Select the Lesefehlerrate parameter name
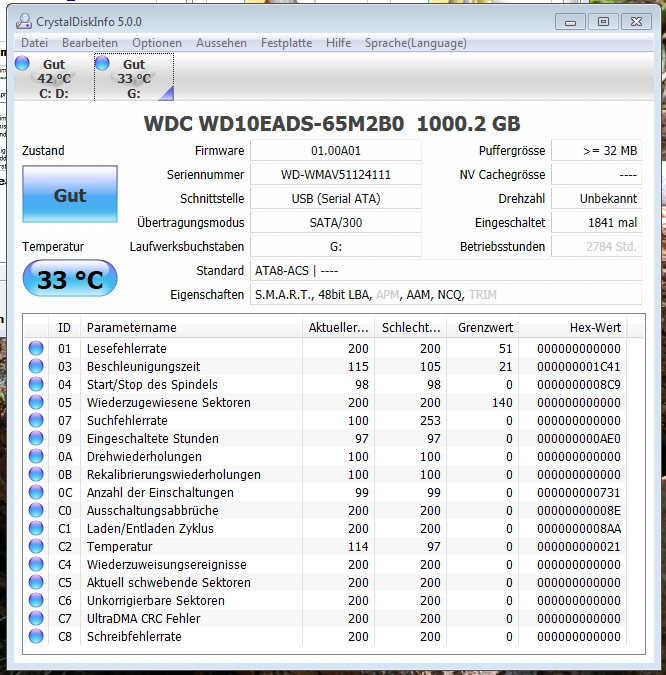 (127, 348)
